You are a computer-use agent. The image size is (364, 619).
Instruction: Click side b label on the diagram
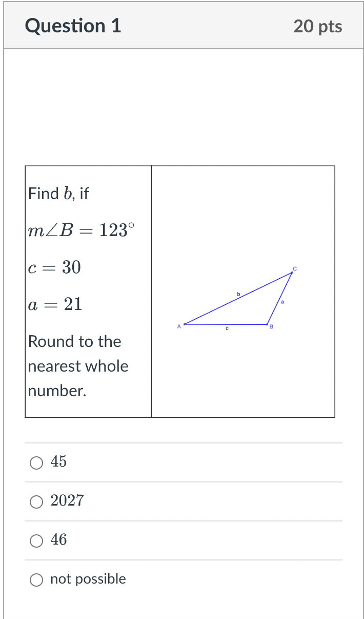(x=238, y=293)
